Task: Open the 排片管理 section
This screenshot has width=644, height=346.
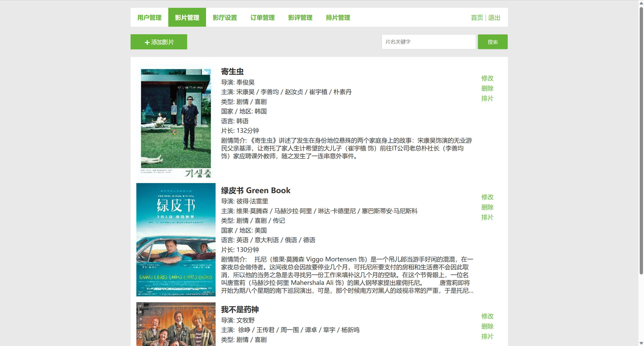Action: 338,17
